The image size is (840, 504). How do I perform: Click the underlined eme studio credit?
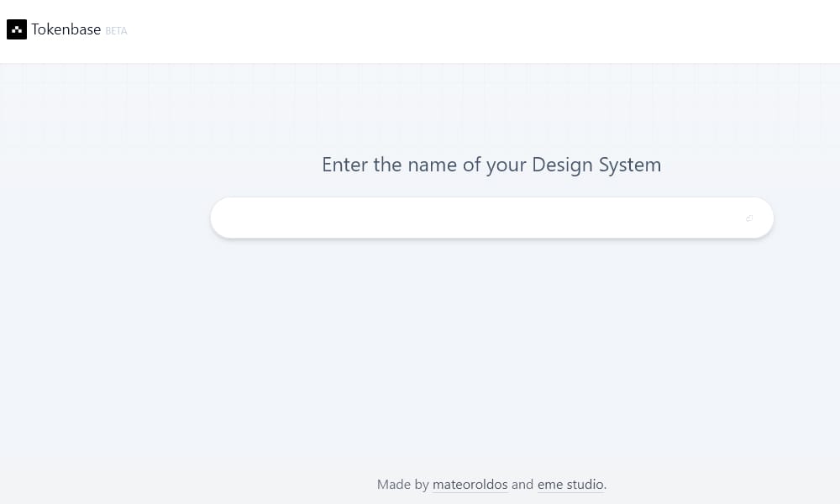(570, 484)
